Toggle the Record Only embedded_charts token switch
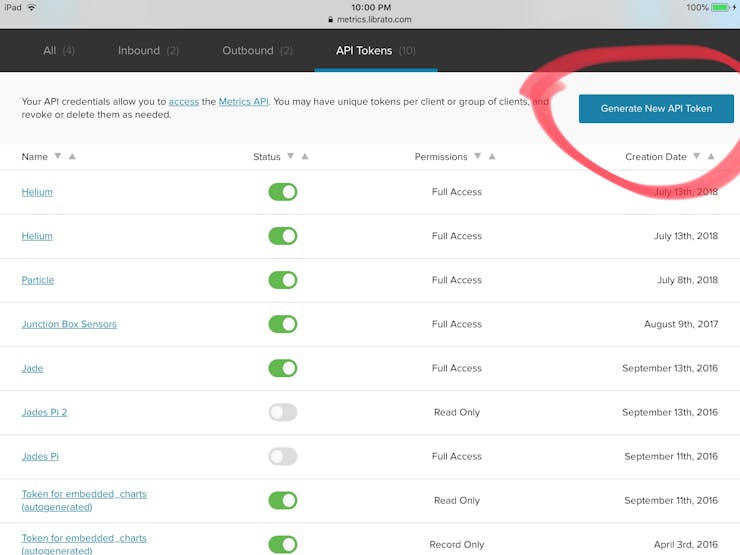This screenshot has height=555, width=740. [x=283, y=544]
